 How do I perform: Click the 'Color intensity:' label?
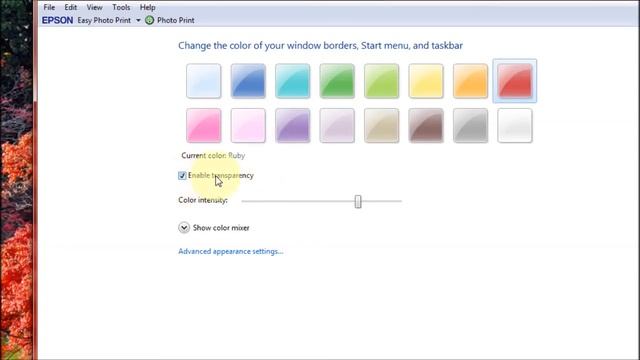point(203,200)
